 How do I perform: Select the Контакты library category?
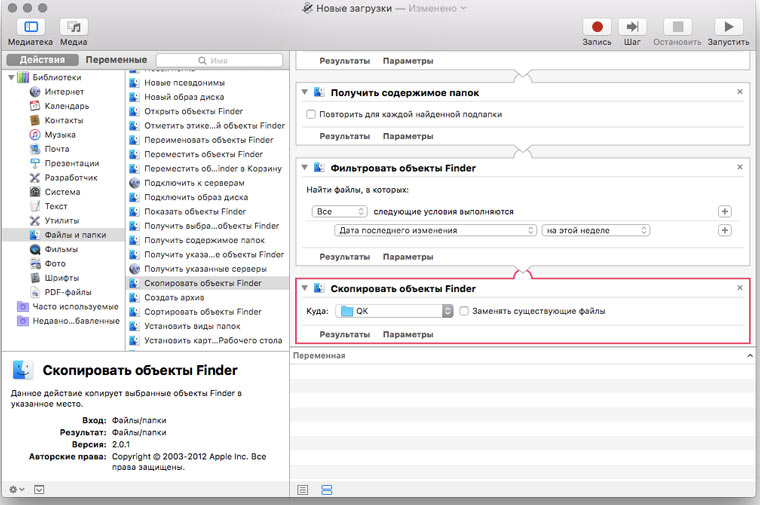(63, 120)
